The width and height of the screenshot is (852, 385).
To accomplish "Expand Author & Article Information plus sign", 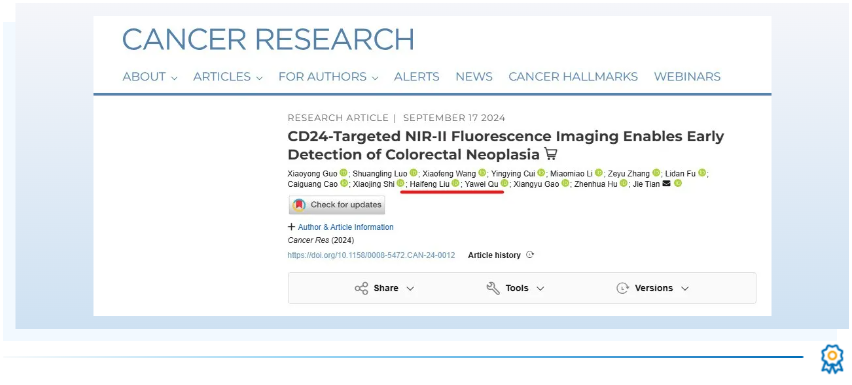I will pyautogui.click(x=292, y=227).
